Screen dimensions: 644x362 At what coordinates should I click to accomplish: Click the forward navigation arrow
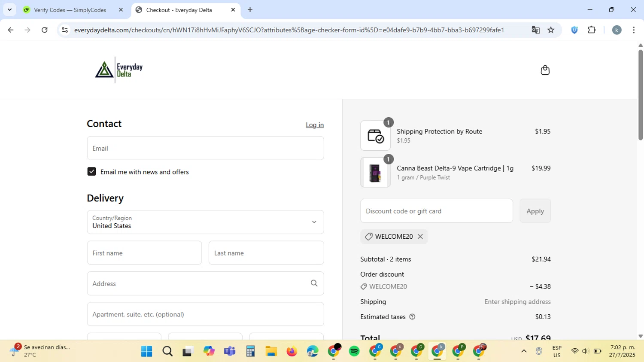coord(27,30)
